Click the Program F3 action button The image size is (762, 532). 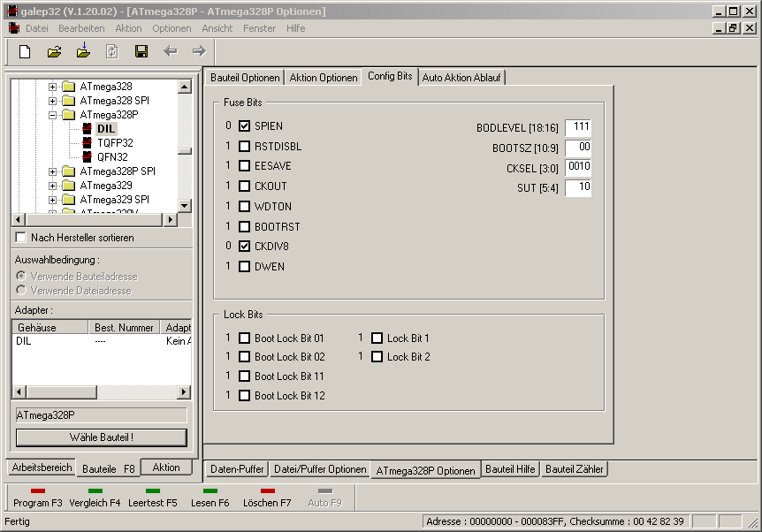(37, 498)
